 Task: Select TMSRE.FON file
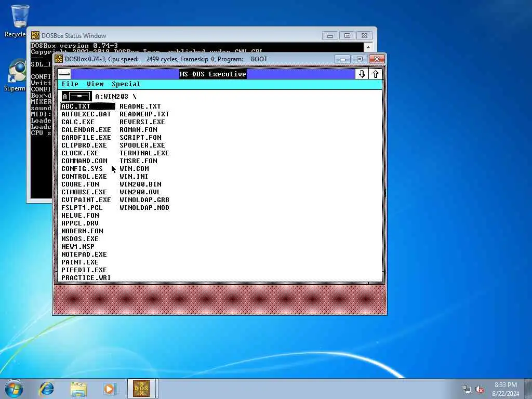pos(138,161)
